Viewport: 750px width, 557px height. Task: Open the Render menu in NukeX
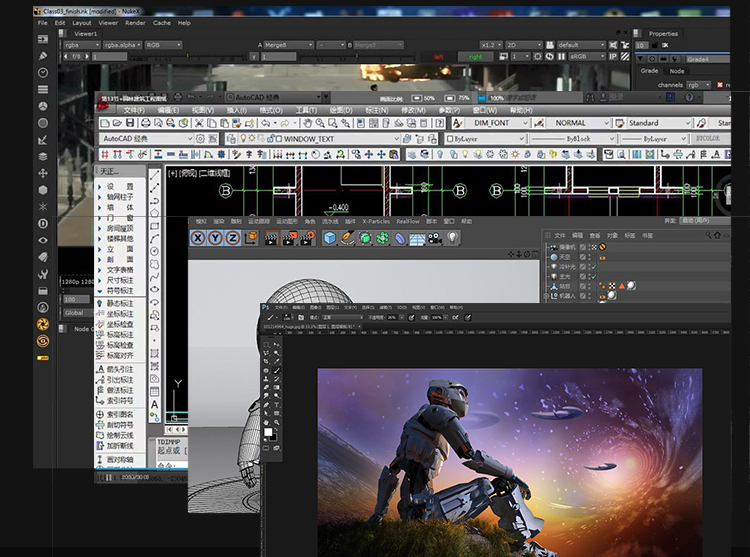[x=135, y=23]
